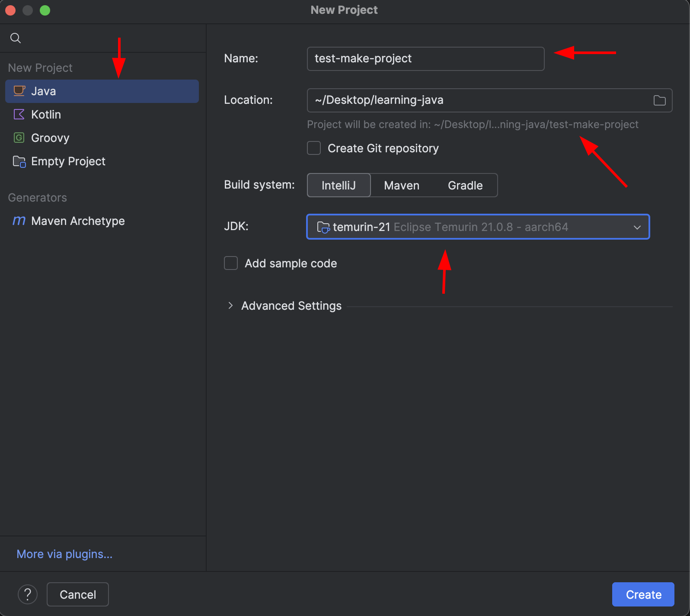Click the JDK dropdown chevron arrow
This screenshot has width=690, height=616.
[637, 227]
